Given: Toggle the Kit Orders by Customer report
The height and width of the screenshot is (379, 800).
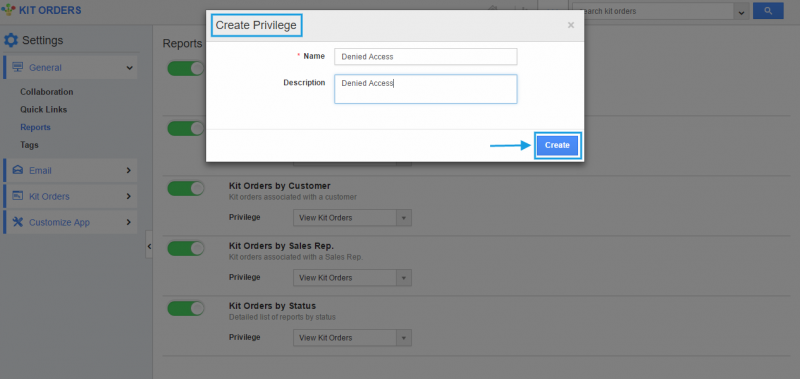Looking at the screenshot, I should [x=186, y=189].
